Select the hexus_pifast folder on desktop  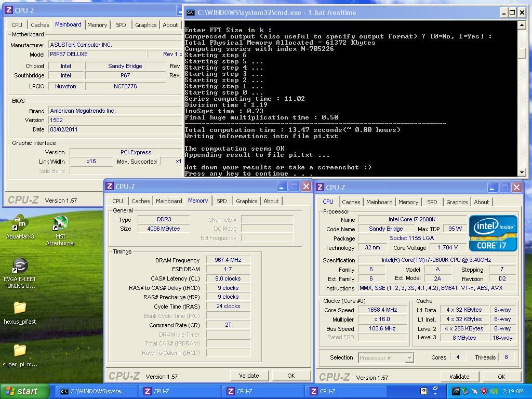point(20,312)
